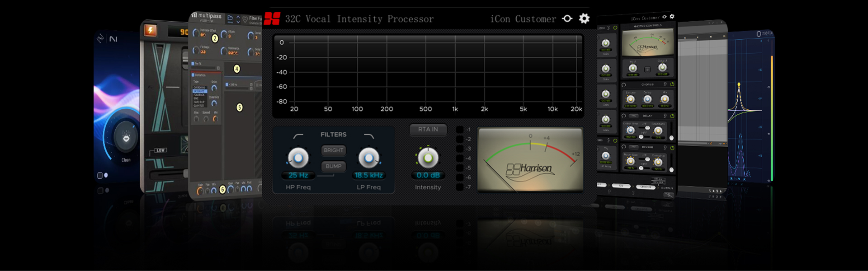Click the orange lightning bolt icon
The image size is (868, 271).
150,30
